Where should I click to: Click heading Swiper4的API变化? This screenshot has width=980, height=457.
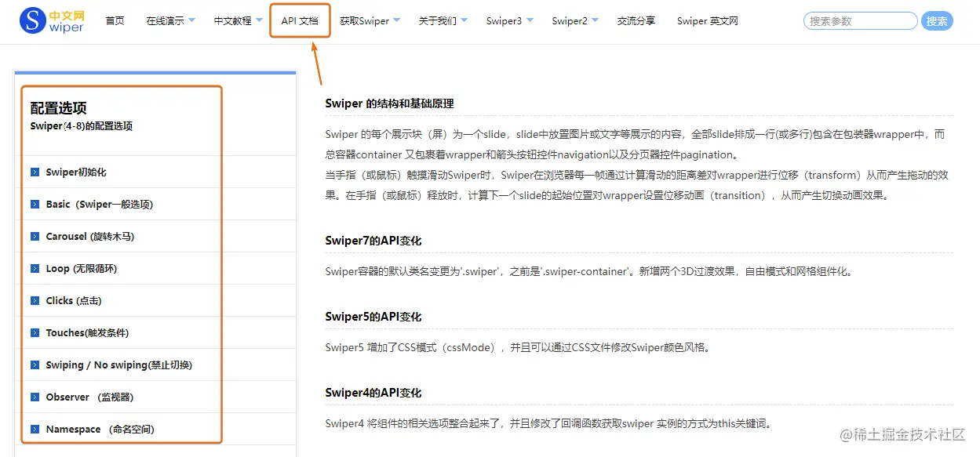tap(373, 393)
